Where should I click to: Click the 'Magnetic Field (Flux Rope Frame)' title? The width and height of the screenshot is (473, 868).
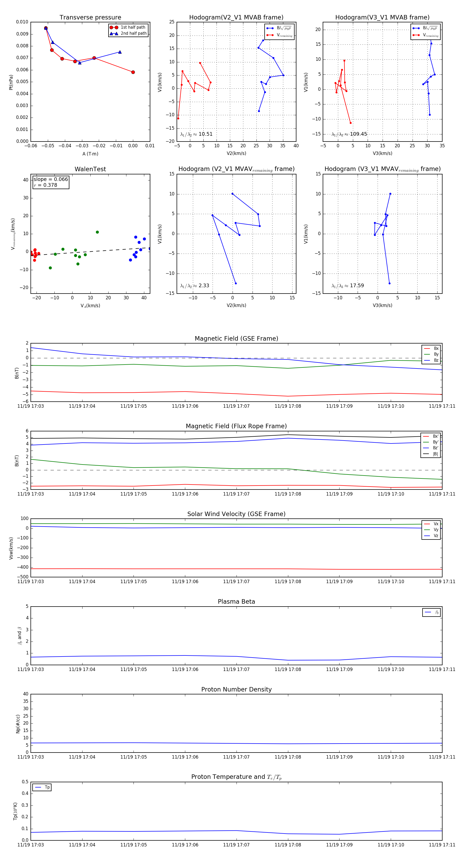(x=236, y=426)
